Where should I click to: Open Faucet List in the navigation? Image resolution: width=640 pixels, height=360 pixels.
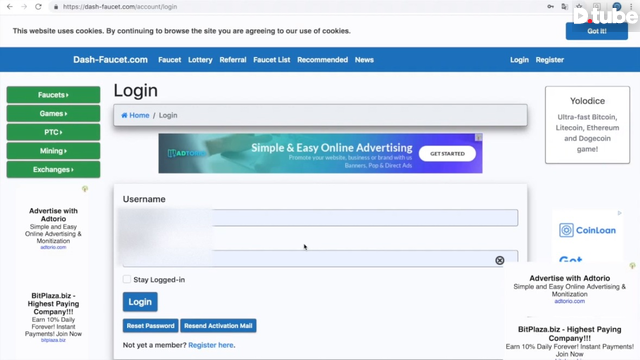click(x=271, y=60)
